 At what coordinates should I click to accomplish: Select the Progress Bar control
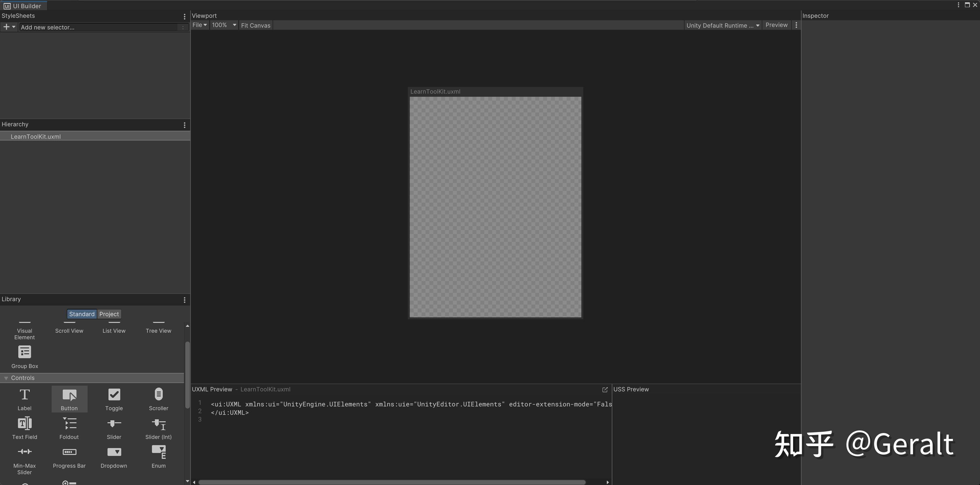click(69, 456)
